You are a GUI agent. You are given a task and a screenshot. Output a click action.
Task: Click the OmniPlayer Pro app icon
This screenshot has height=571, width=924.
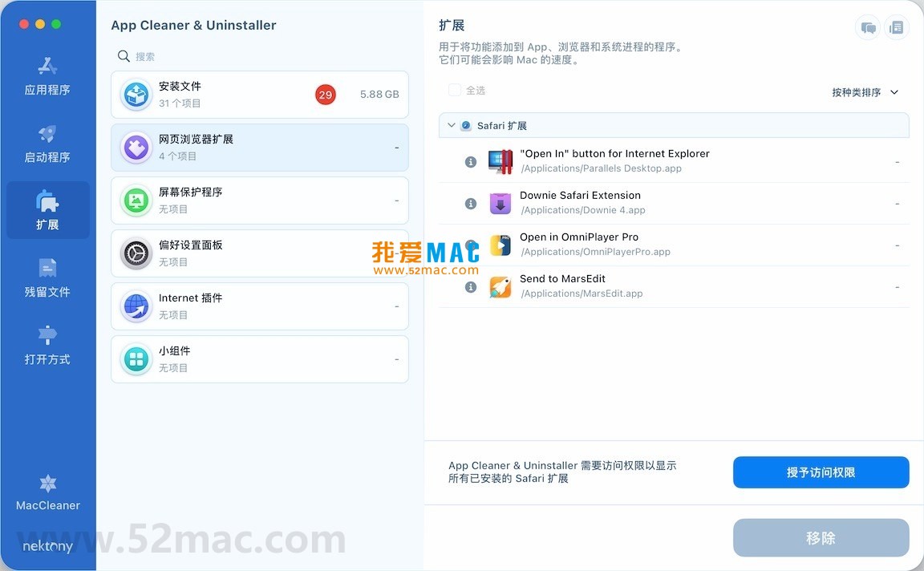[500, 245]
